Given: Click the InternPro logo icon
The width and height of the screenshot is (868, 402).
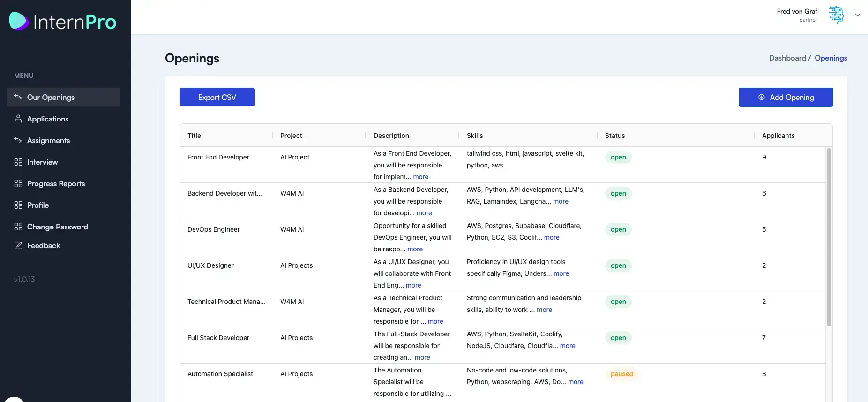Looking at the screenshot, I should pos(19,21).
